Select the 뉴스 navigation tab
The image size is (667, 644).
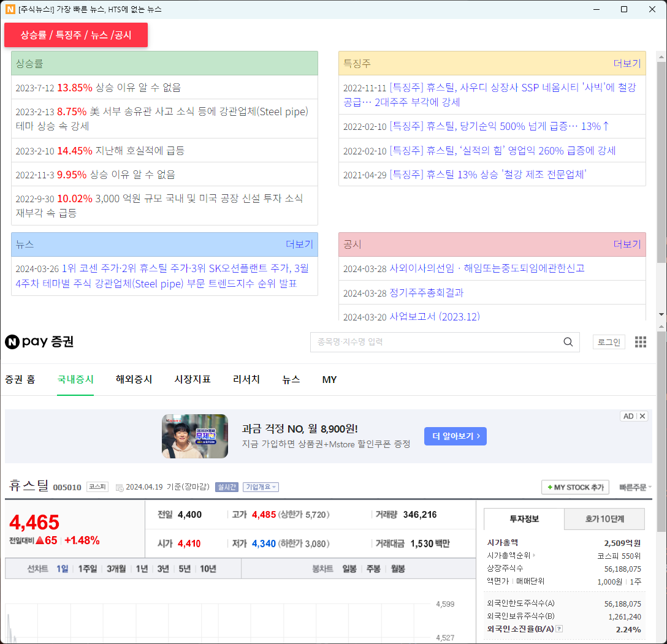click(x=291, y=380)
